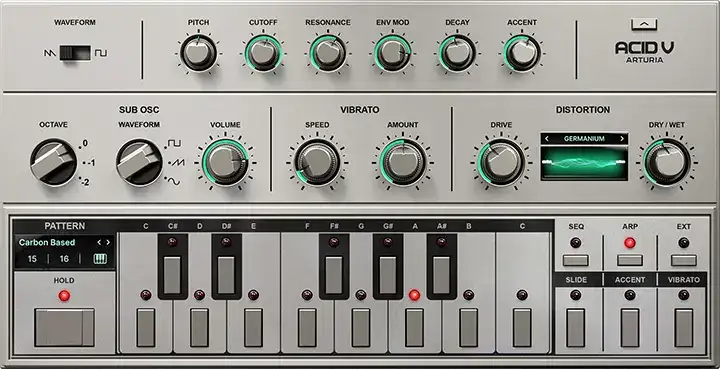This screenshot has width=720, height=369.
Task: Go to next pattern arrow
Action: [x=108, y=242]
